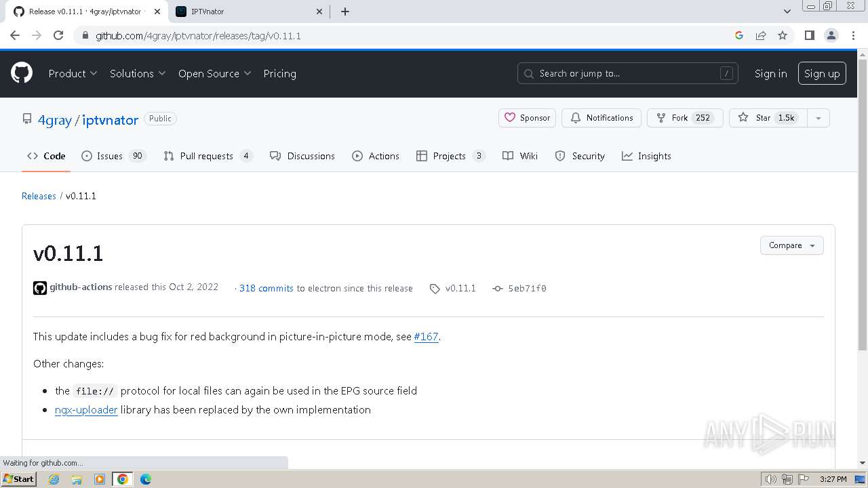Open Internet Explorer from the taskbar
Viewport: 868px width, 488px height.
(x=54, y=479)
